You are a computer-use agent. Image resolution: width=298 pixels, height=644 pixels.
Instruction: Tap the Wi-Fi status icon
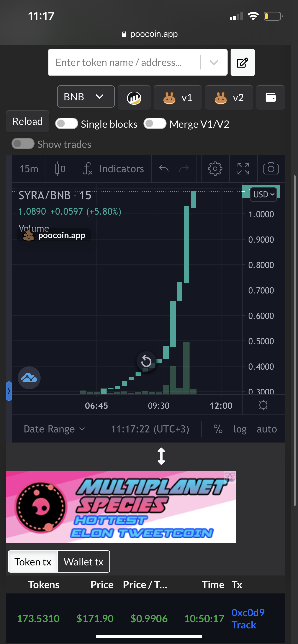tap(253, 16)
